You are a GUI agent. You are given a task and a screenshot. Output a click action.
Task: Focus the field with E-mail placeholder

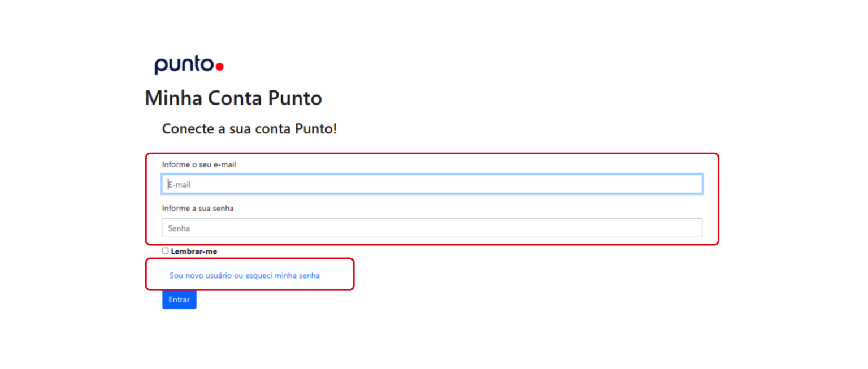[432, 184]
